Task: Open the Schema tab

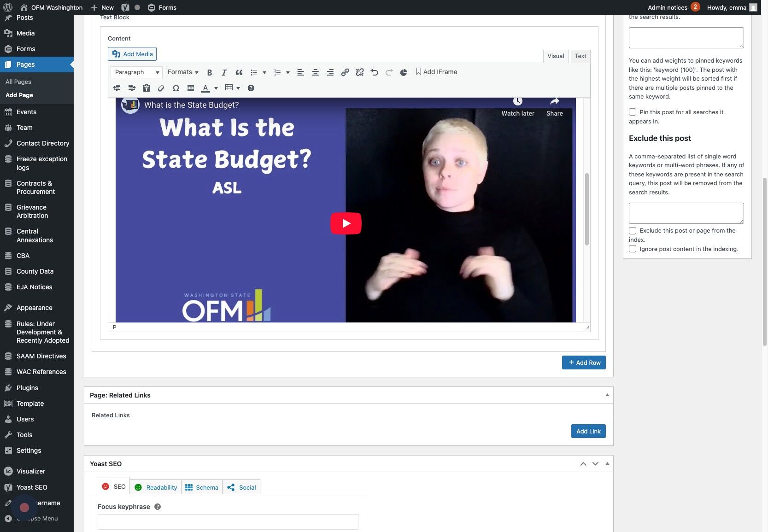Action: tap(202, 487)
